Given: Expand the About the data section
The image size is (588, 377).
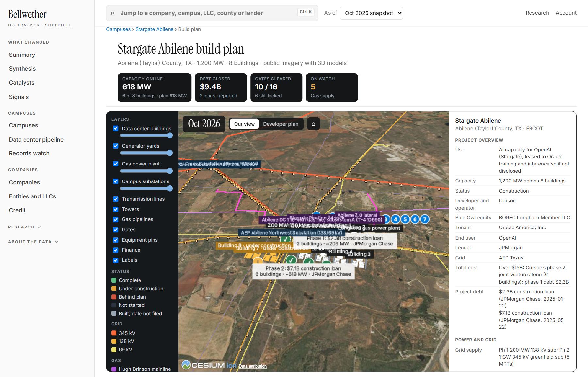Looking at the screenshot, I should pos(33,242).
